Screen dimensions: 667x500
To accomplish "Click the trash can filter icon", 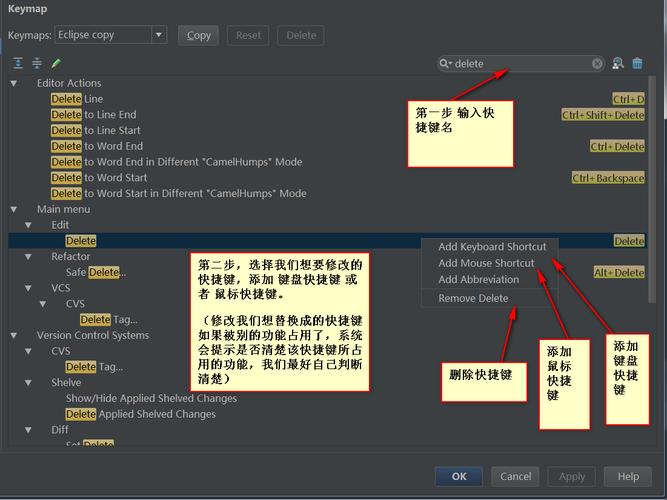I will [x=637, y=63].
